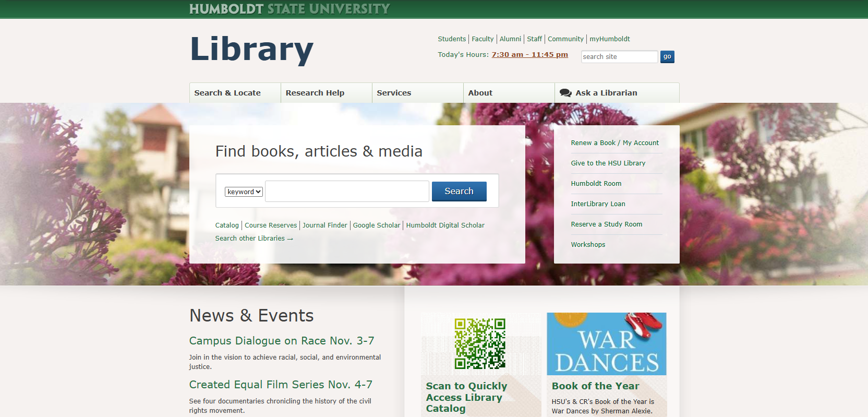The width and height of the screenshot is (868, 417).
Task: Click the 'HSU's & CR's Book of the Year' text
Action: (602, 406)
